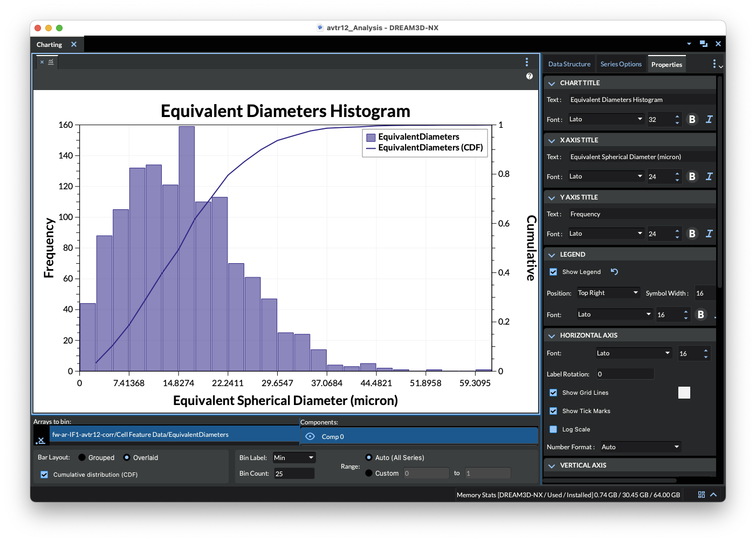Open the Bin Label dropdown

[x=294, y=458]
